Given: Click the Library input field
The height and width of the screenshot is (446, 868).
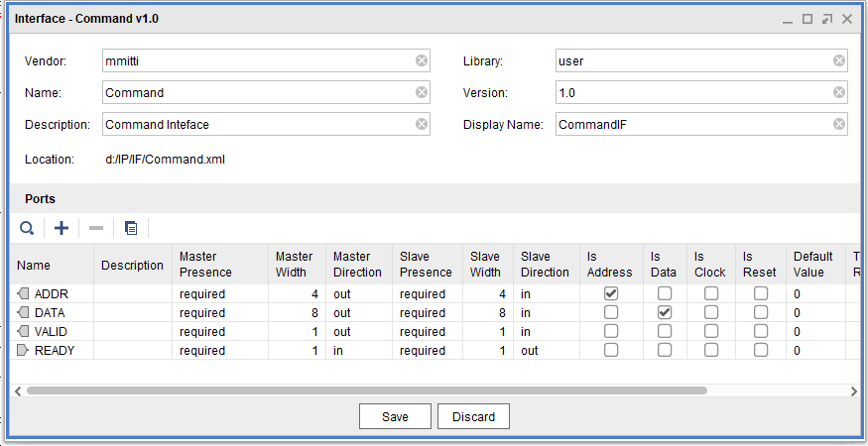Looking at the screenshot, I should pyautogui.click(x=701, y=60).
